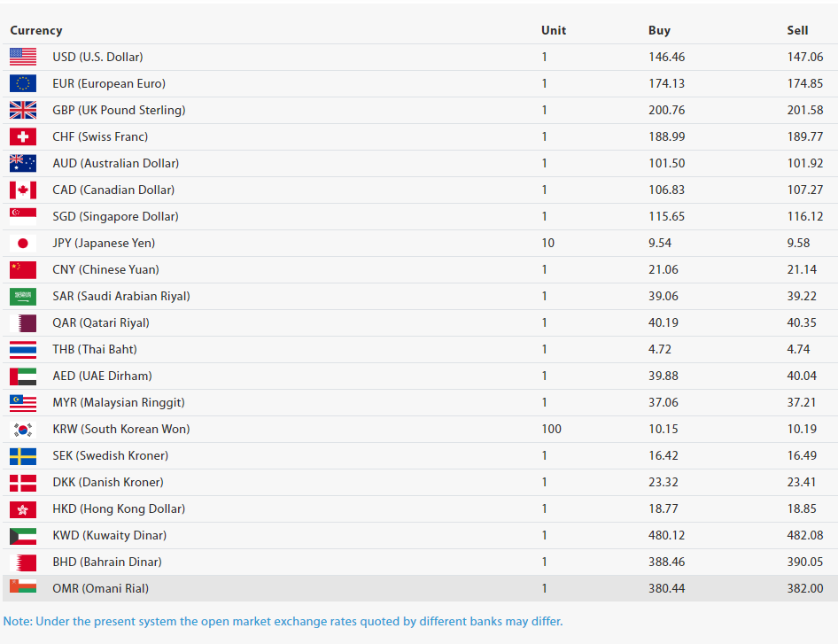Click the Unit column header
The height and width of the screenshot is (644, 838).
[x=554, y=30]
